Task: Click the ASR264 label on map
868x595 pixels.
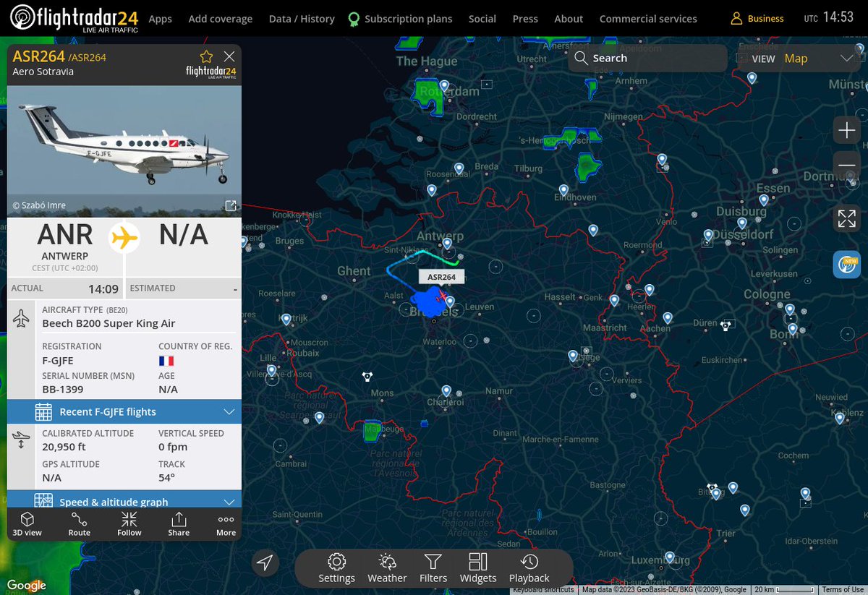Action: pyautogui.click(x=441, y=277)
